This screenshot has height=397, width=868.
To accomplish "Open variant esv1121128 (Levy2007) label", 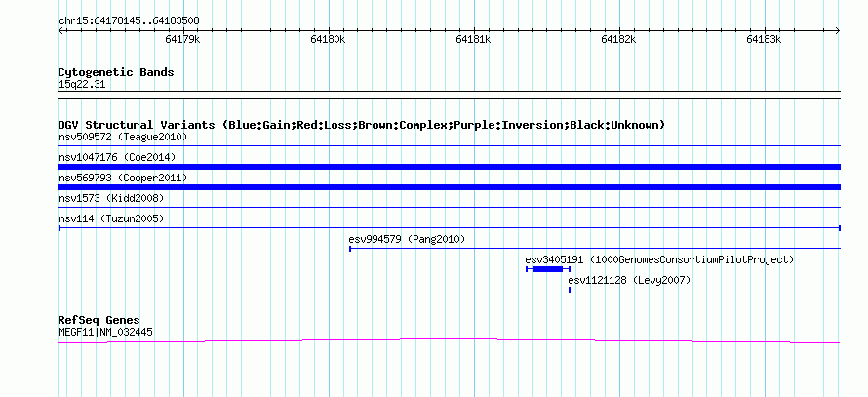I will pos(629,281).
